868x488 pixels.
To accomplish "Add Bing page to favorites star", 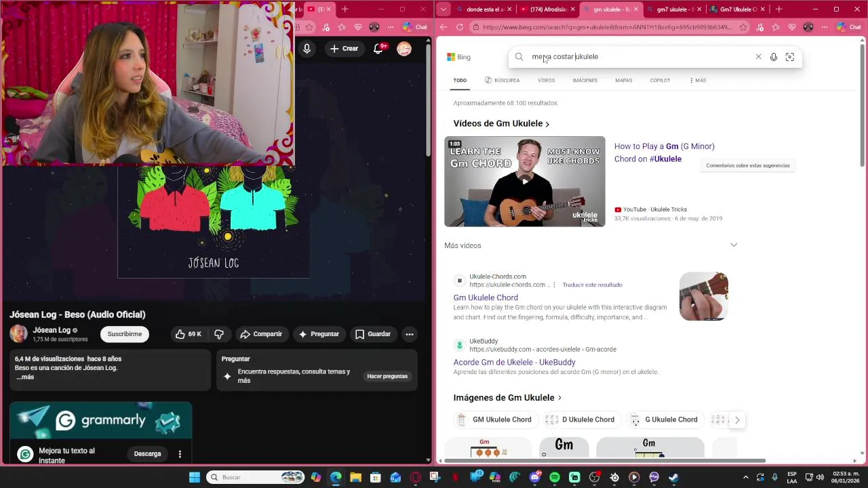I will [x=743, y=27].
